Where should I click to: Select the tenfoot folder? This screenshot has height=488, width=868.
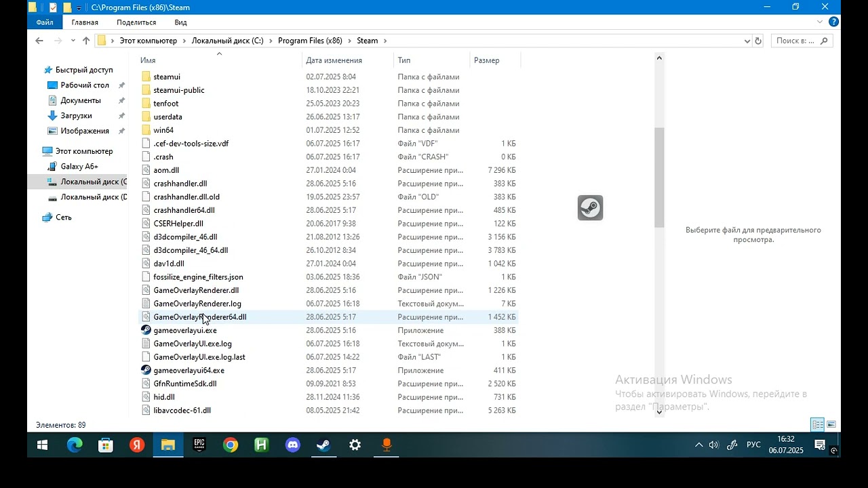tap(166, 104)
